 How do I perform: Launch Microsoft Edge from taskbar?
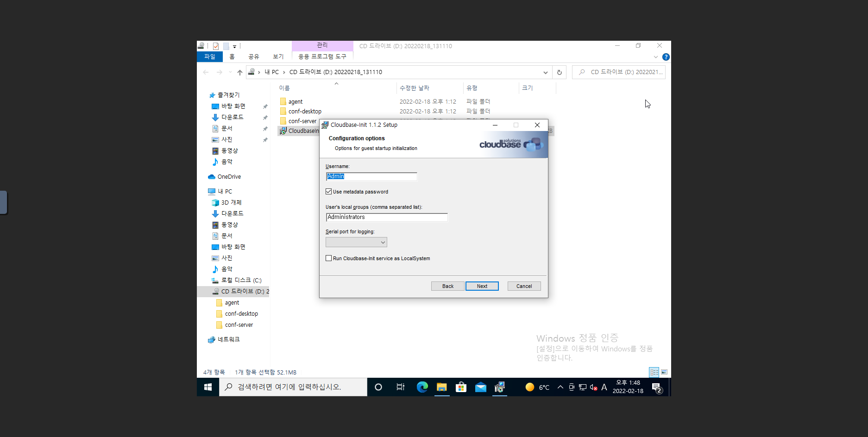coord(422,387)
